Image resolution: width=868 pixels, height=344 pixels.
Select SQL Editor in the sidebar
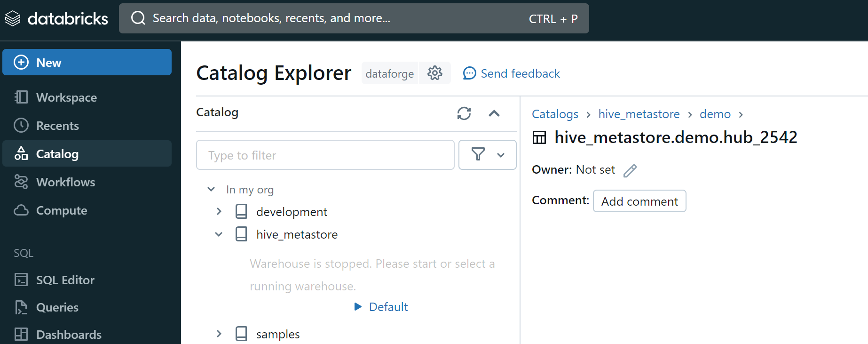(87, 280)
